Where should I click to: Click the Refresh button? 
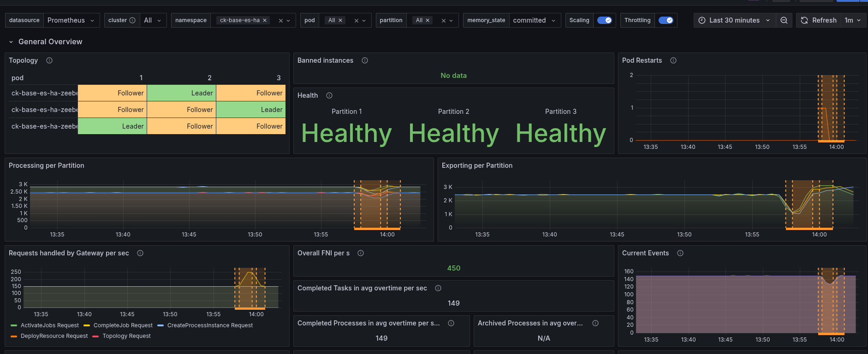coord(818,20)
